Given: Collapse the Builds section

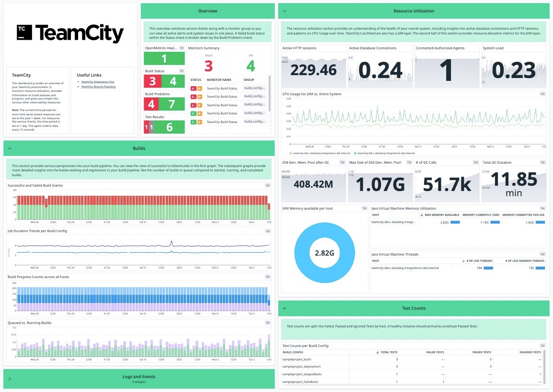Looking at the screenshot, I should (x=11, y=148).
